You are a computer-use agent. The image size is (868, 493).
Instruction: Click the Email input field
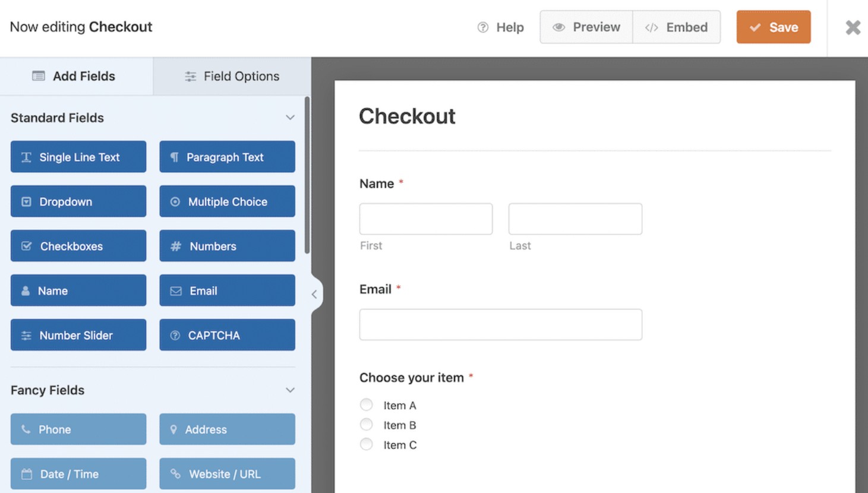500,324
